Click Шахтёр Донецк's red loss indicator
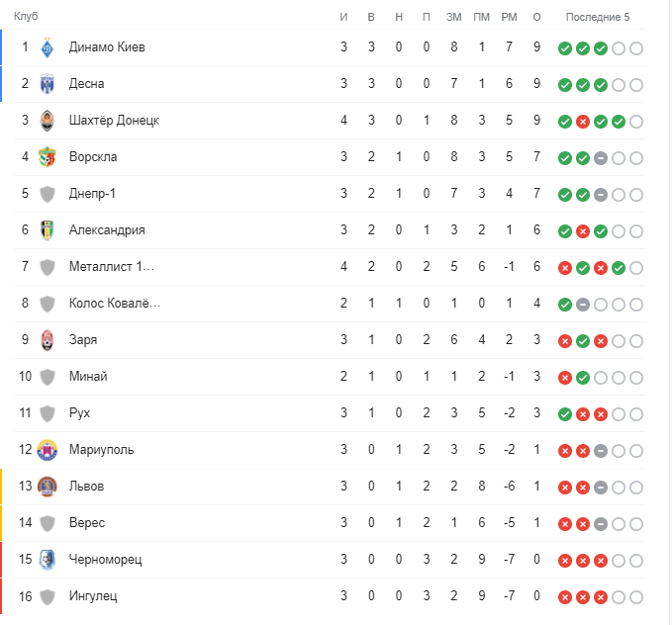This screenshot has width=672, height=625. point(583,122)
